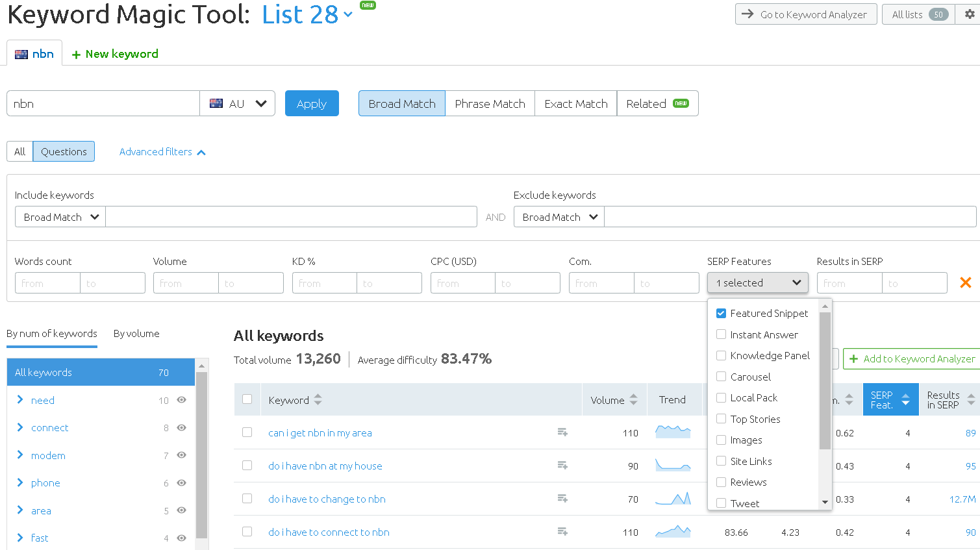
Task: Sort SERP Feat. column arrows
Action: 905,400
